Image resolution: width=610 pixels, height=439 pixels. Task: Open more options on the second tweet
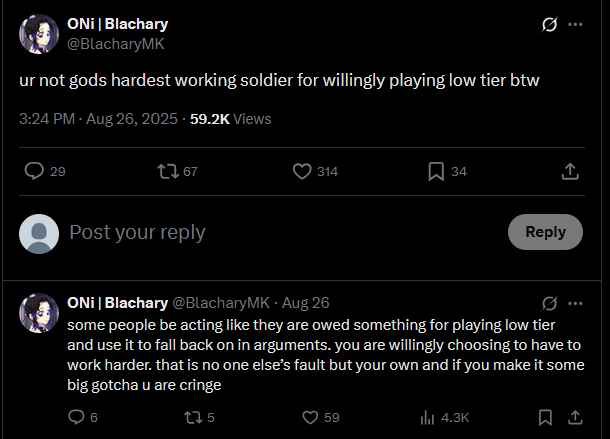coord(575,303)
